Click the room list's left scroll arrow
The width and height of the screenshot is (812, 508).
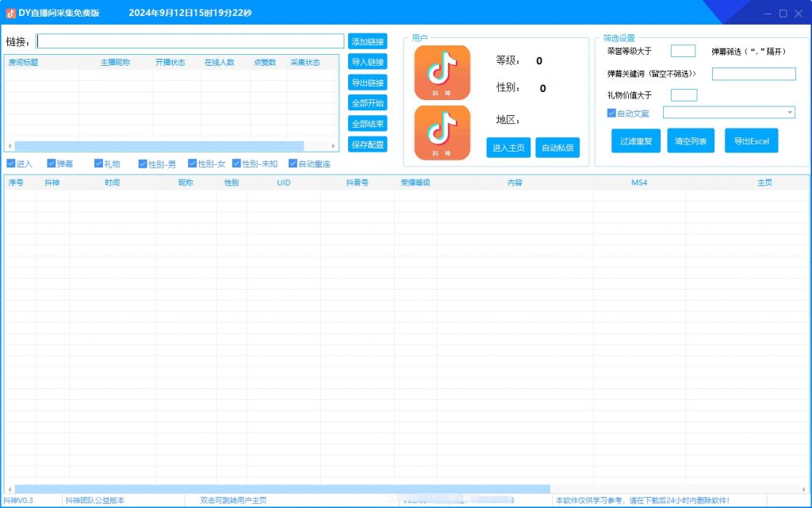click(10, 146)
